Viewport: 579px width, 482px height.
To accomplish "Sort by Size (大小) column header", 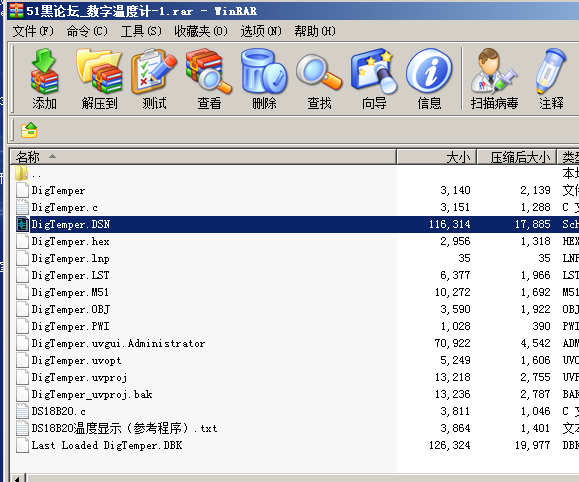I will pyautogui.click(x=437, y=157).
